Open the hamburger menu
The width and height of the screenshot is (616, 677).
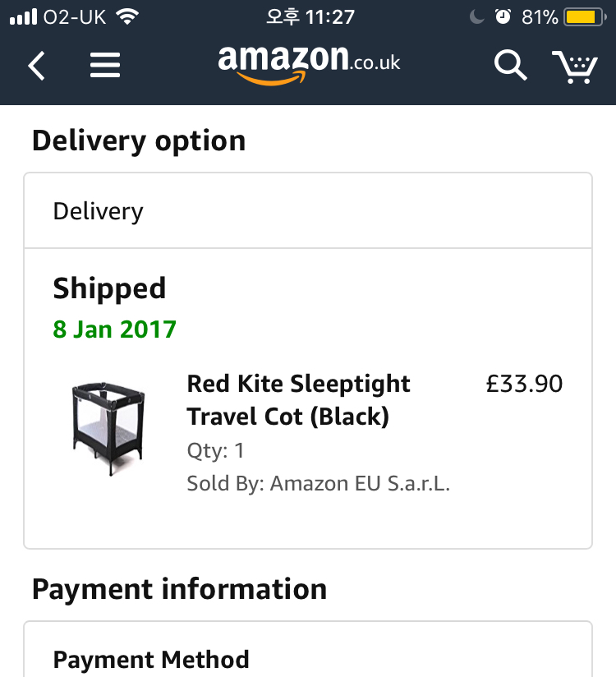point(105,66)
